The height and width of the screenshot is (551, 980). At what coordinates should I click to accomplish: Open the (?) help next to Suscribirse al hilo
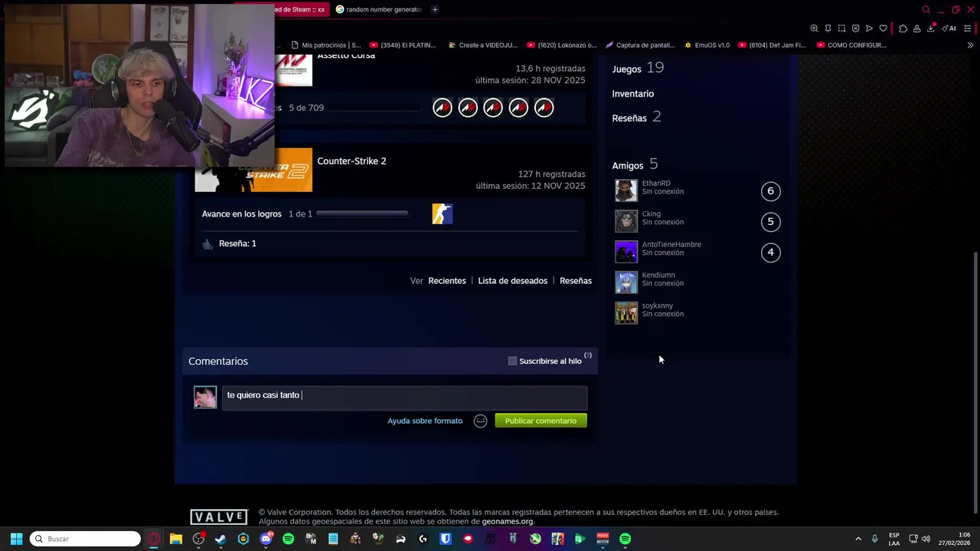(x=588, y=356)
